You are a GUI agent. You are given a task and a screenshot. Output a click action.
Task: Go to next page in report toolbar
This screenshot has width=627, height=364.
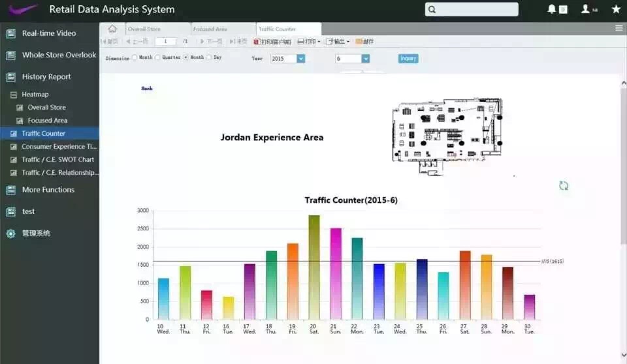pos(211,42)
